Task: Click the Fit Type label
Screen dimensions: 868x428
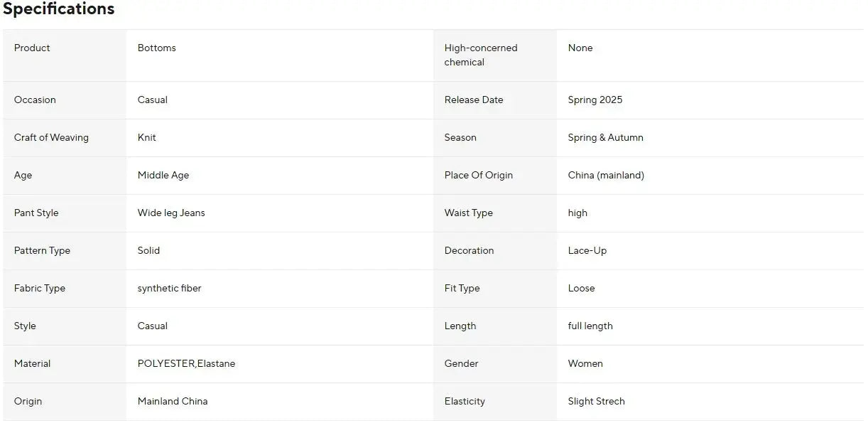Action: [462, 289]
